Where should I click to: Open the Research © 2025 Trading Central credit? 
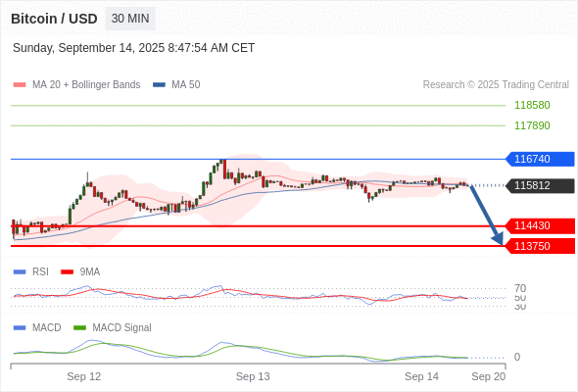[496, 85]
